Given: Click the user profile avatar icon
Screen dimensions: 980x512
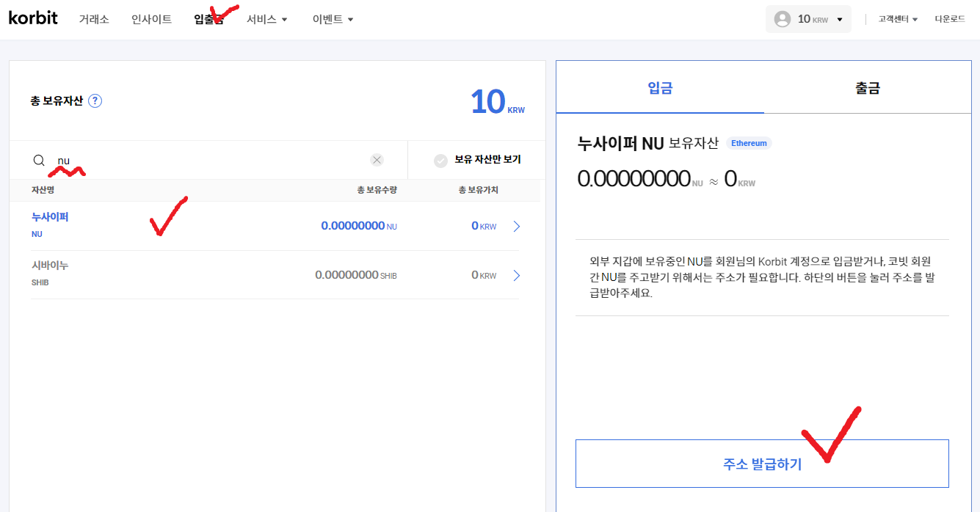Looking at the screenshot, I should pyautogui.click(x=783, y=19).
